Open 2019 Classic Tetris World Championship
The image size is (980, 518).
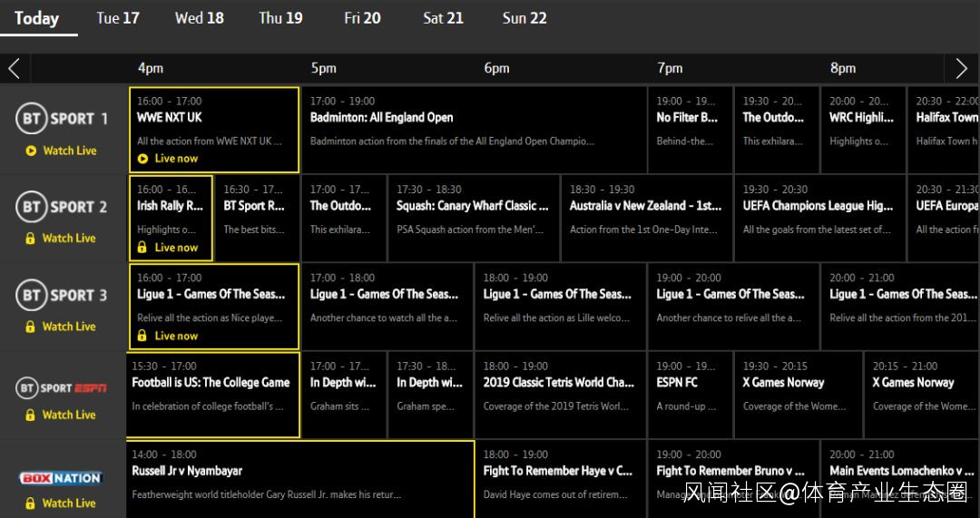coord(561,395)
